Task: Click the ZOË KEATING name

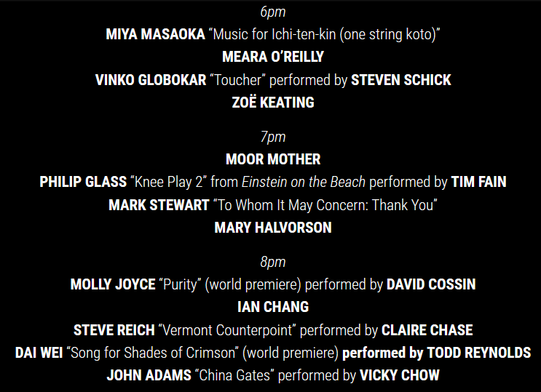Action: pos(273,103)
